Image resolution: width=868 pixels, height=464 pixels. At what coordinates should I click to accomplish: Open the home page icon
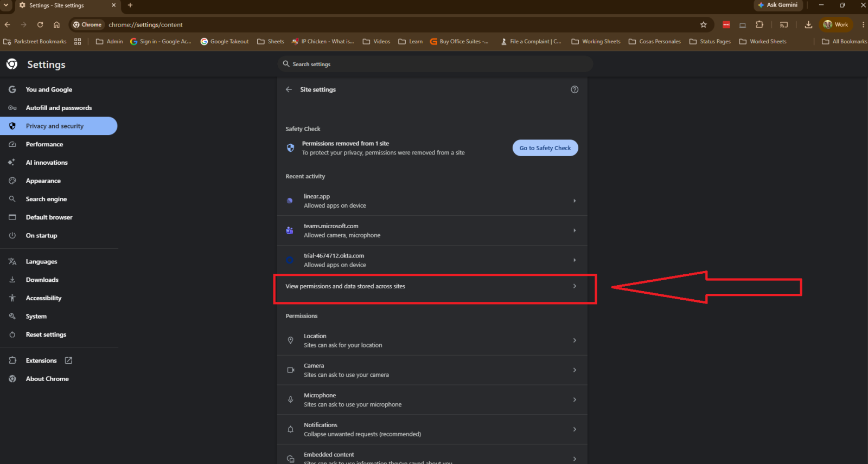coord(56,24)
